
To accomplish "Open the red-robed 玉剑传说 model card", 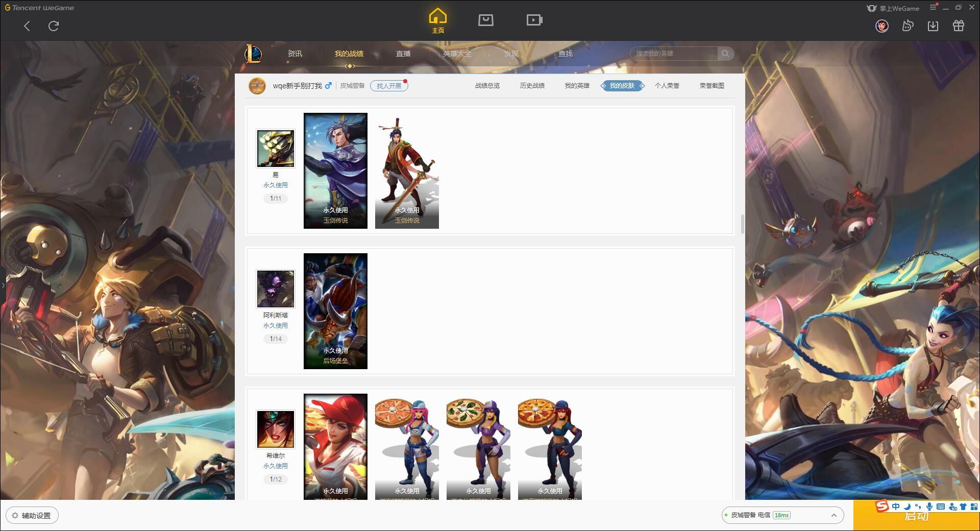I will (x=407, y=171).
